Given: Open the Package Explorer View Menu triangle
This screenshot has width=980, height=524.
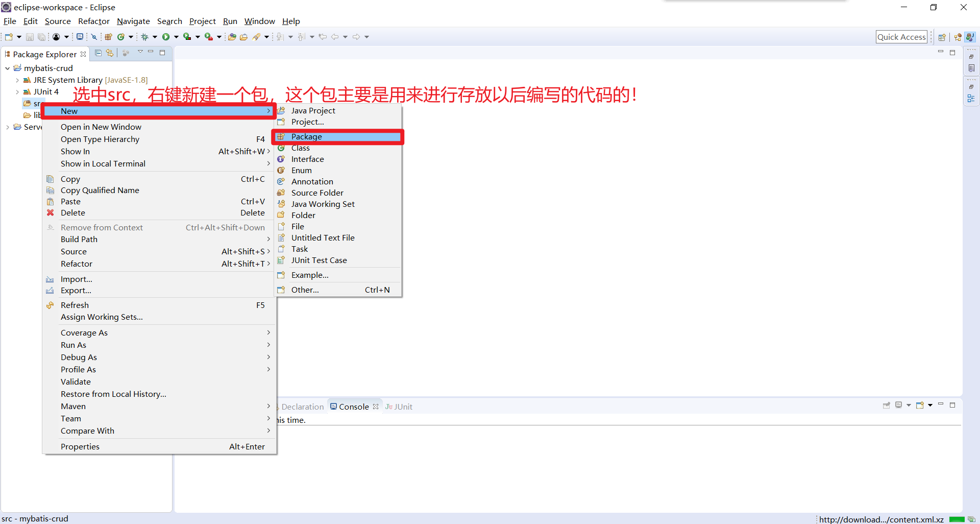Looking at the screenshot, I should pos(140,52).
